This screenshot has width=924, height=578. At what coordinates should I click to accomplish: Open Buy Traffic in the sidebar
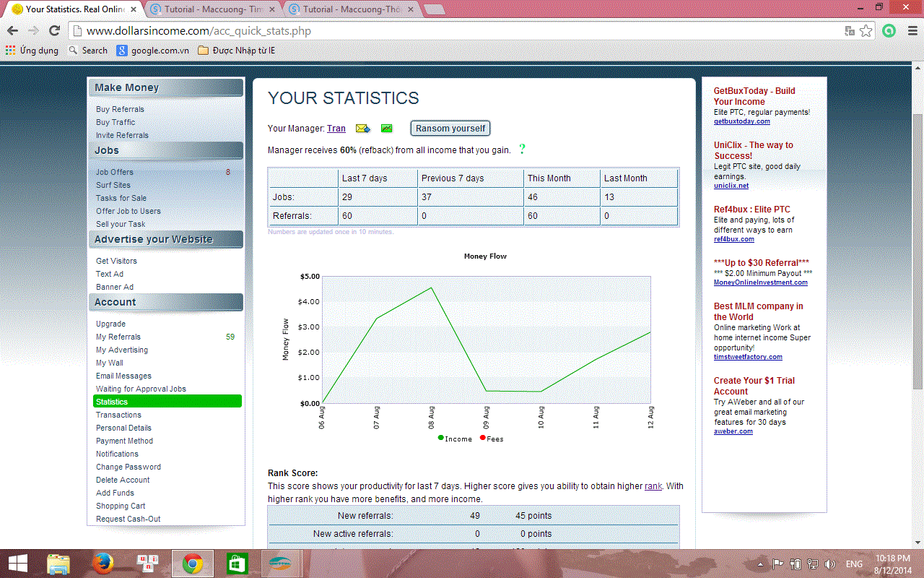[115, 123]
